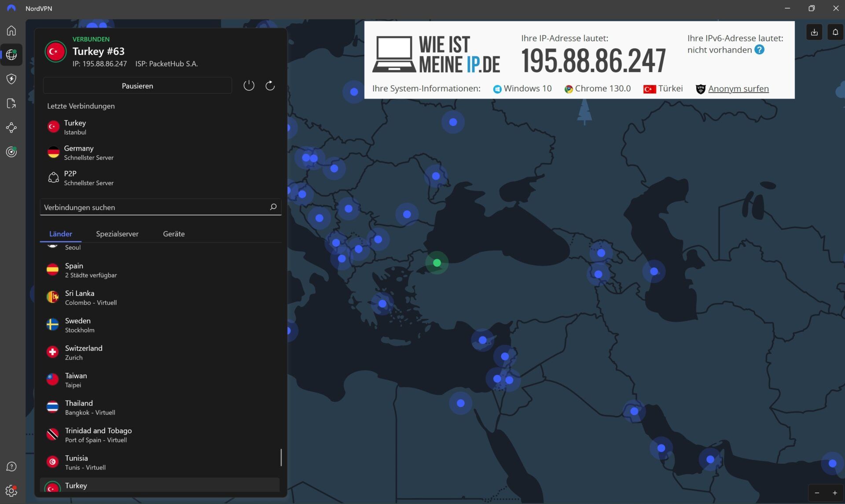Click the NordVPN logo in title bar

pyautogui.click(x=11, y=8)
